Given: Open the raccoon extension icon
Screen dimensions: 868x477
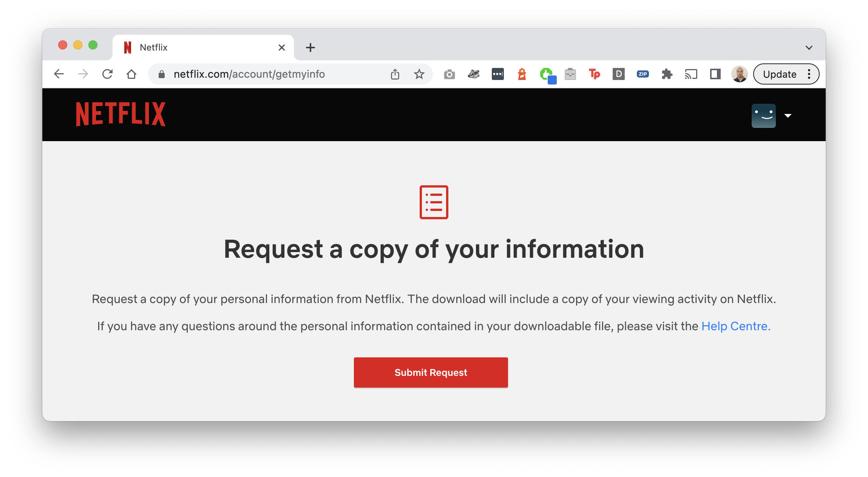Looking at the screenshot, I should click(x=474, y=74).
